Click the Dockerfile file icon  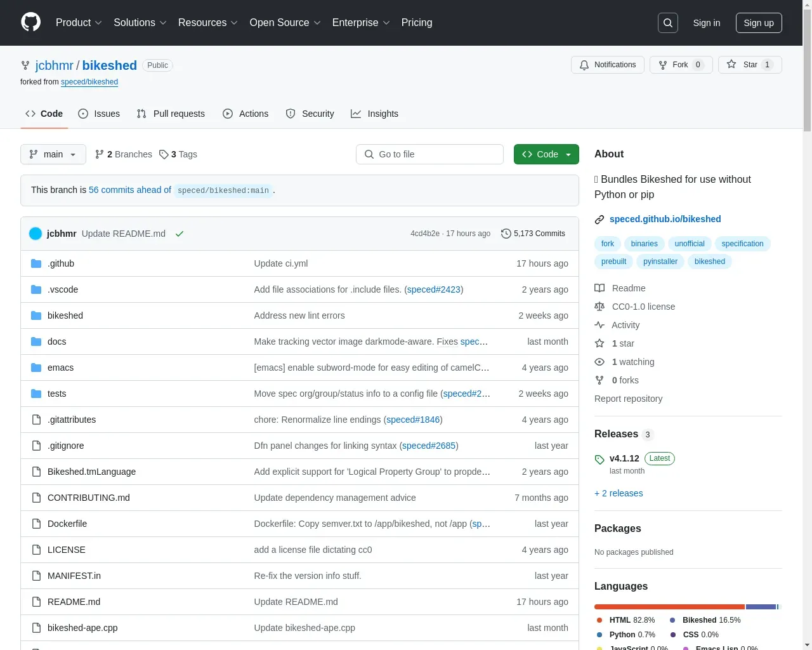[36, 524]
